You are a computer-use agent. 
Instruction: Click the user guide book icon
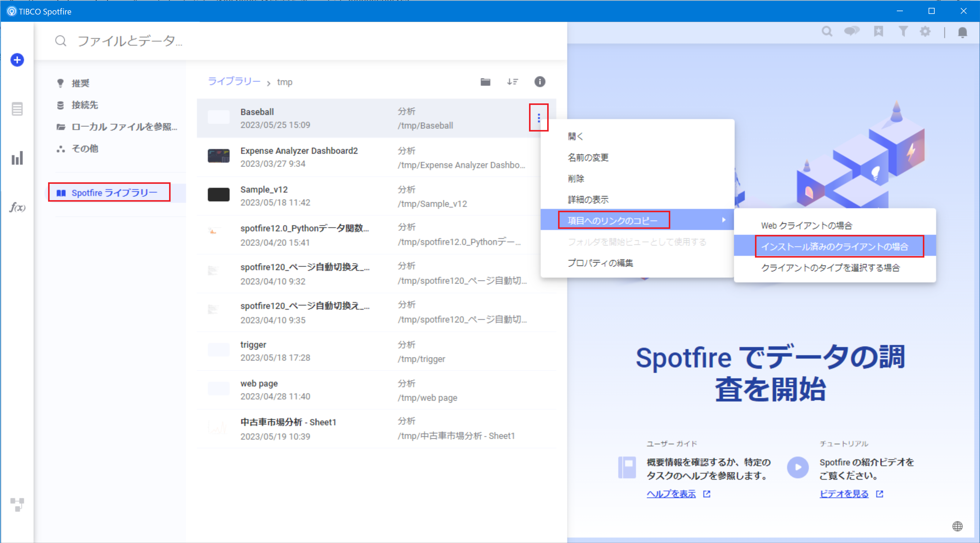pos(627,467)
